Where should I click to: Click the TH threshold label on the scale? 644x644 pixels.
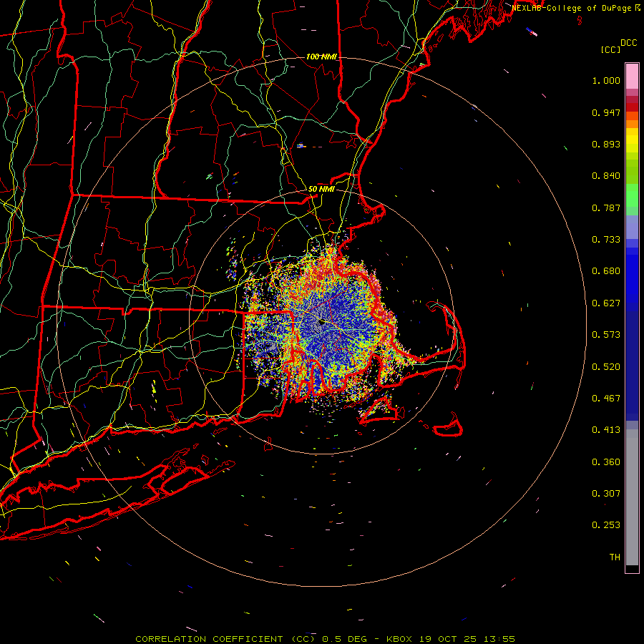click(x=615, y=557)
